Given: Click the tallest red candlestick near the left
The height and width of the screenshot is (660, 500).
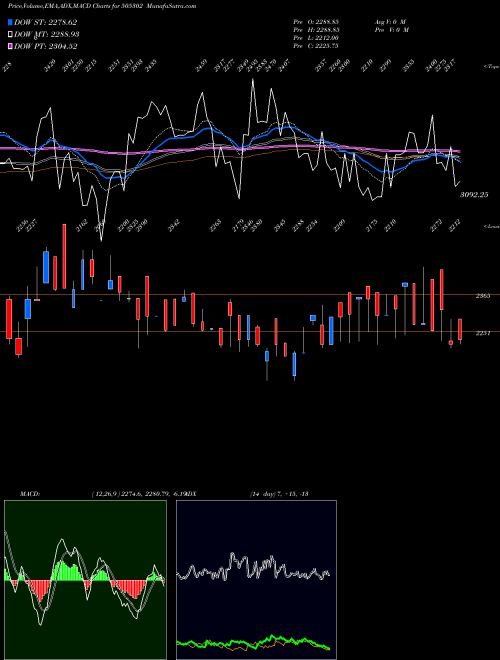Looking at the screenshot, I should coord(64,256).
